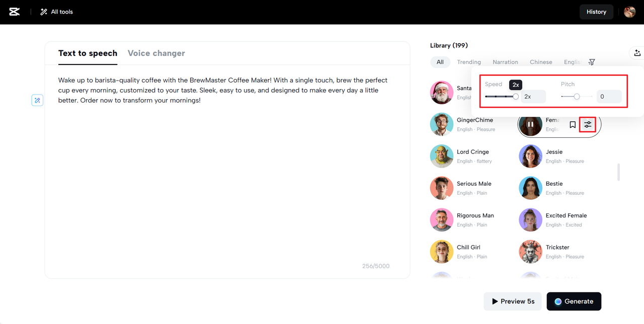Open the voice filter funnel icon
This screenshot has width=644, height=324.
(x=592, y=62)
